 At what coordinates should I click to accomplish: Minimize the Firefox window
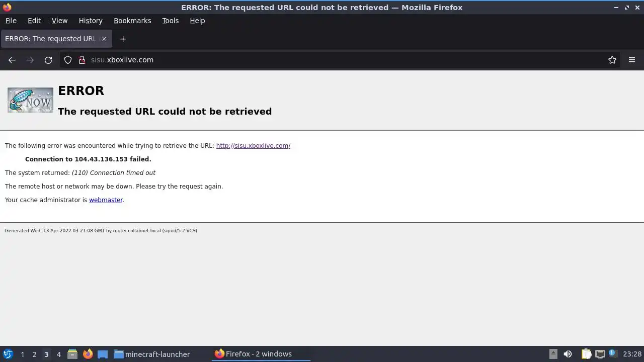[616, 8]
